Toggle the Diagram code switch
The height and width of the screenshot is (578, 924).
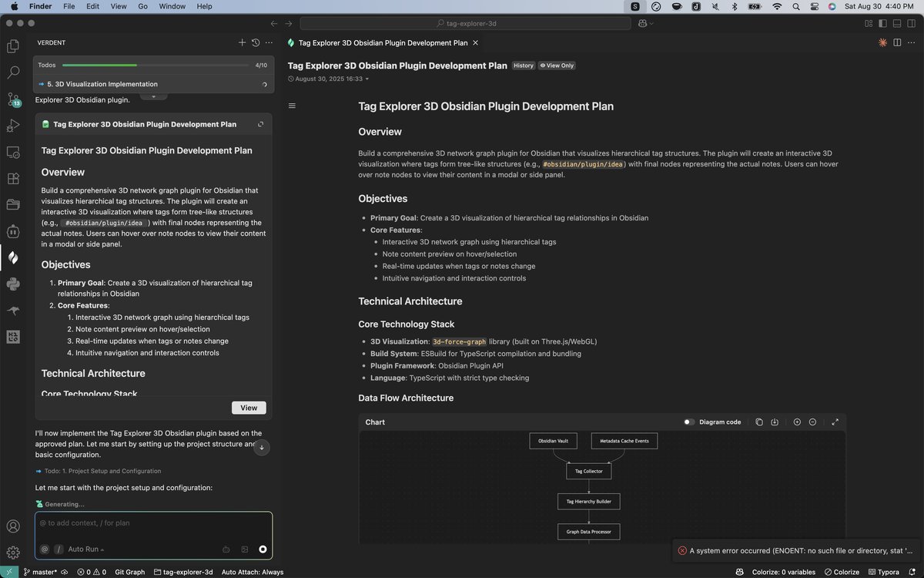click(x=689, y=422)
